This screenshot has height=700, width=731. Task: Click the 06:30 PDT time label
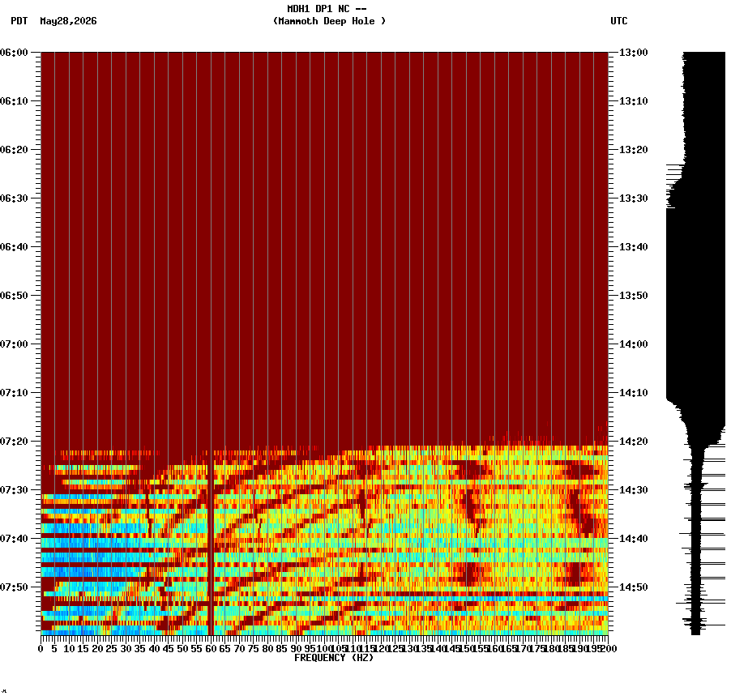(x=14, y=198)
